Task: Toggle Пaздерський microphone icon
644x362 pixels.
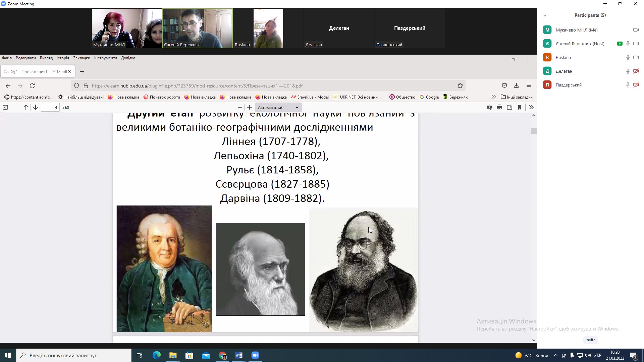Action: tap(628, 85)
